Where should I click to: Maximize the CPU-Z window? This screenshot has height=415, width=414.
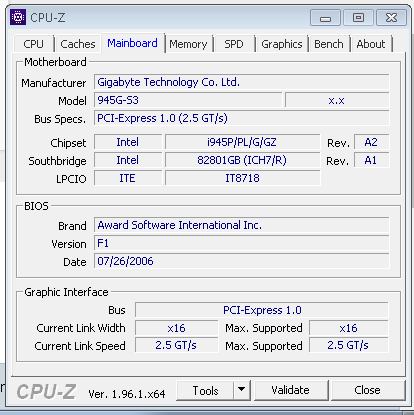(358, 18)
